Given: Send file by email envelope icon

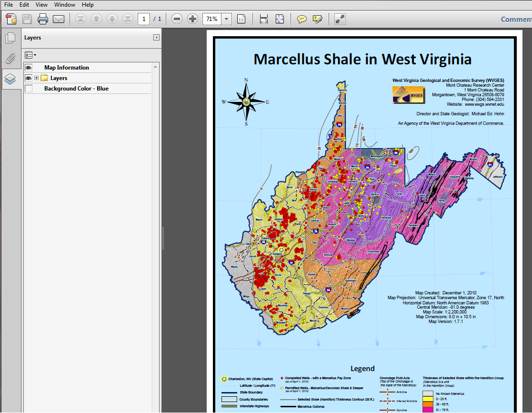Looking at the screenshot, I should pyautogui.click(x=59, y=19).
